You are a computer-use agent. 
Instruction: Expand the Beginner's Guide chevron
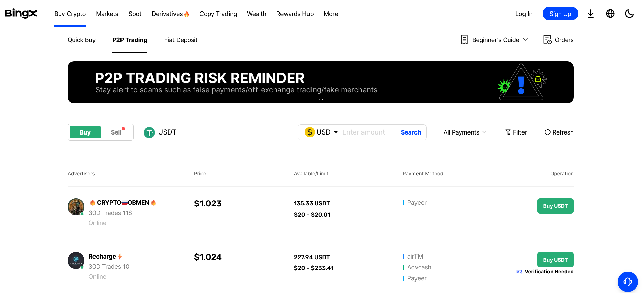pos(525,40)
